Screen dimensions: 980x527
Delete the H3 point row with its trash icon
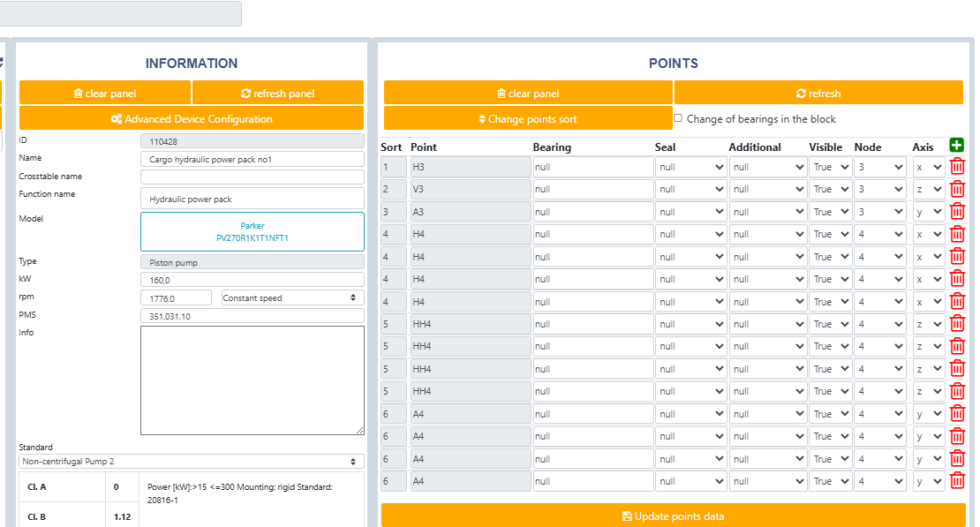click(957, 166)
